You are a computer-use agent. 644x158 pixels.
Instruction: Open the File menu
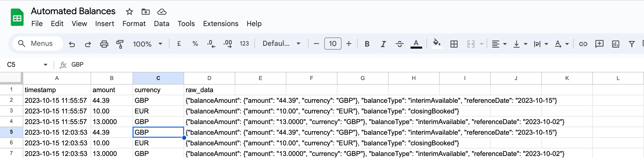pos(37,24)
